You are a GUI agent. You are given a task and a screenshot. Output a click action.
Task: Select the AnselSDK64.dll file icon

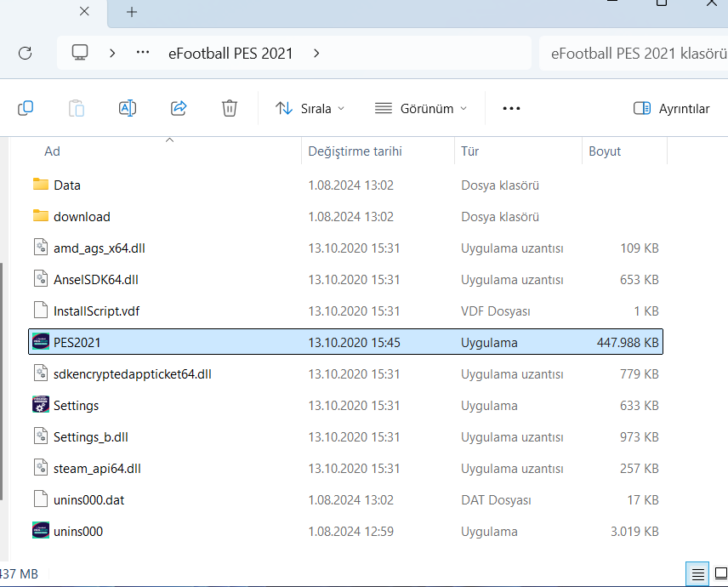click(x=41, y=279)
